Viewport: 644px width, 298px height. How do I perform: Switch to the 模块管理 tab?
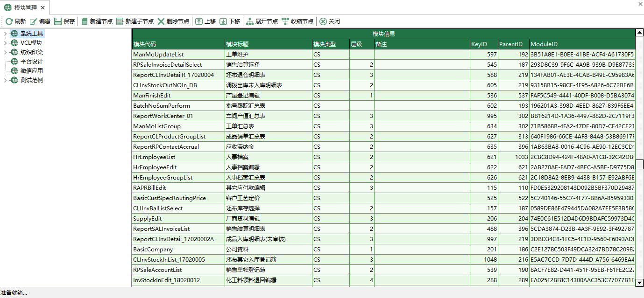point(25,7)
